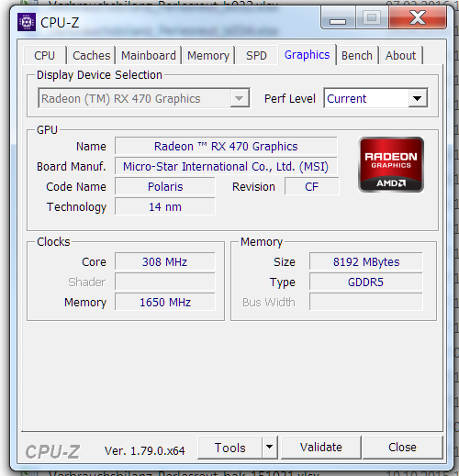Open the SPD tab
This screenshot has width=459, height=476.
click(257, 56)
